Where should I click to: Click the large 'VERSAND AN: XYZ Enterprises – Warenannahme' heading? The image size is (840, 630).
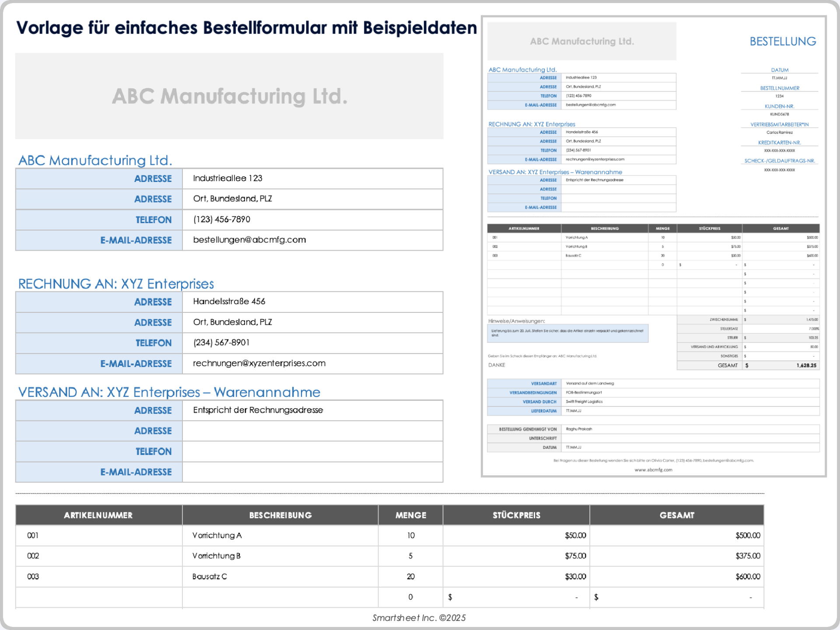point(169,392)
